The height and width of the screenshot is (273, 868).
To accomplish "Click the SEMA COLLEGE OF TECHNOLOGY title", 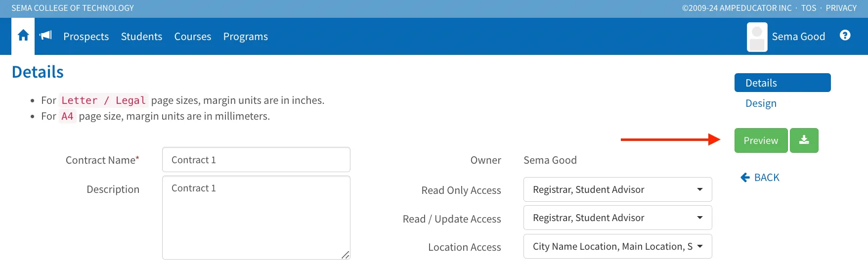I will tap(73, 8).
